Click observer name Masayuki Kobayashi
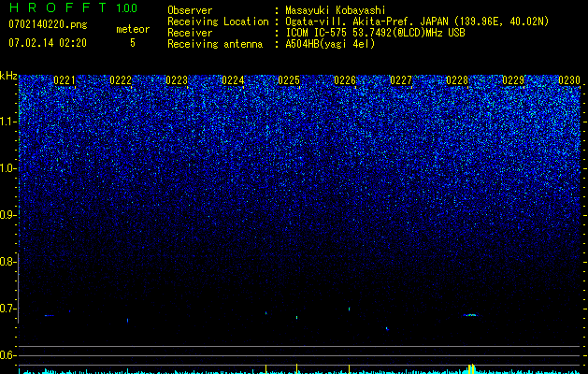Image resolution: width=588 pixels, height=374 pixels. [x=335, y=10]
